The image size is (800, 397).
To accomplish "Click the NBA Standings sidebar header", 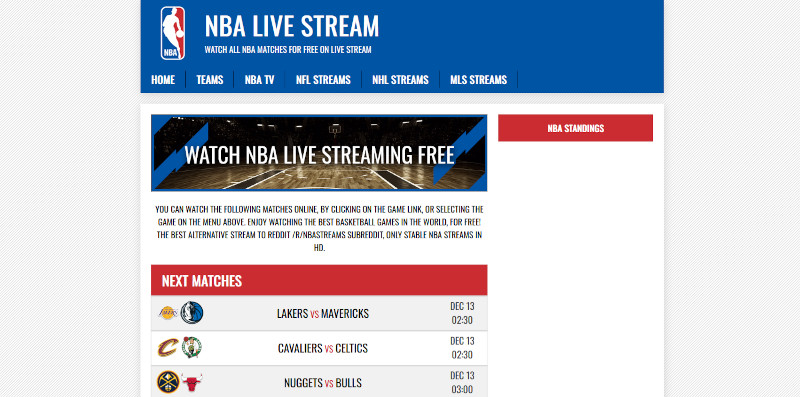I will point(576,128).
